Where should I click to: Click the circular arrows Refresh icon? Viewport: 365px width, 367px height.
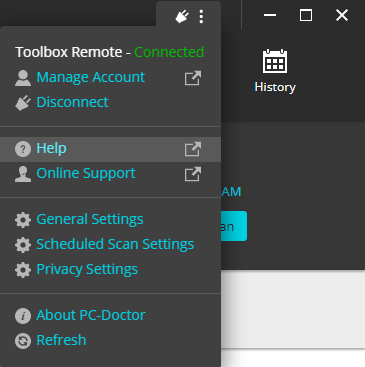click(x=23, y=341)
